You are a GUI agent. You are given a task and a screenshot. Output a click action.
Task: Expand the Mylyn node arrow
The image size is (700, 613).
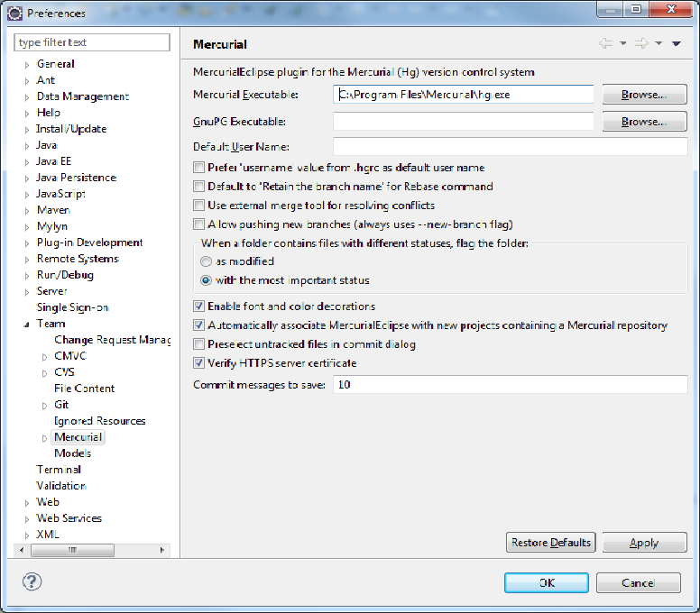point(27,227)
